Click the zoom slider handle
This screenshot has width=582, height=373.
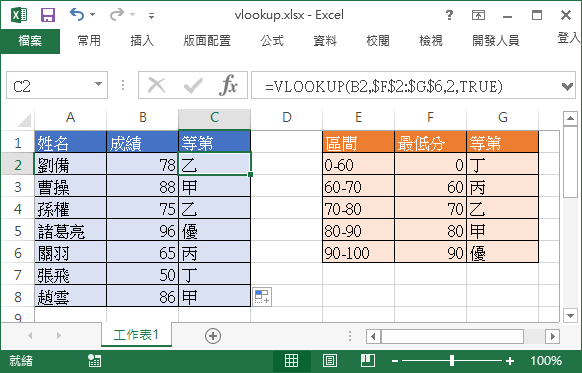[452, 361]
